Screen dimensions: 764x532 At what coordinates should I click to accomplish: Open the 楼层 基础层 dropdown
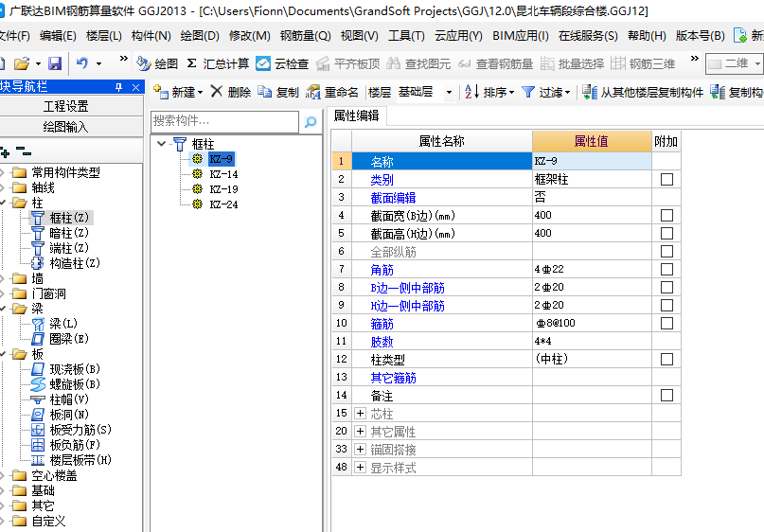point(449,92)
